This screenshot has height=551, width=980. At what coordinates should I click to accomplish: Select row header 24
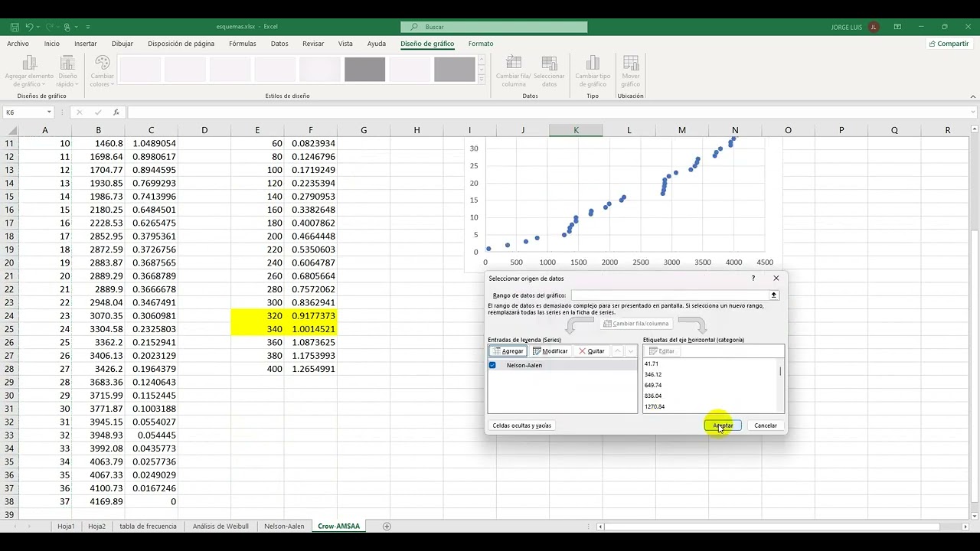[x=10, y=315]
